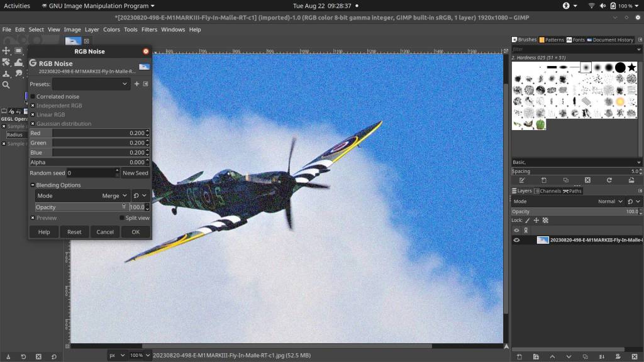Open the Colors menu

click(x=111, y=30)
